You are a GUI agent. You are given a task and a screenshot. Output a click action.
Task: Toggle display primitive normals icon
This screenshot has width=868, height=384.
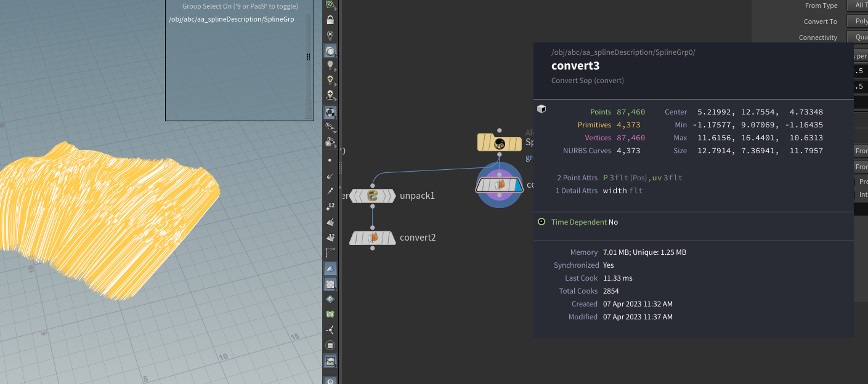(x=330, y=222)
